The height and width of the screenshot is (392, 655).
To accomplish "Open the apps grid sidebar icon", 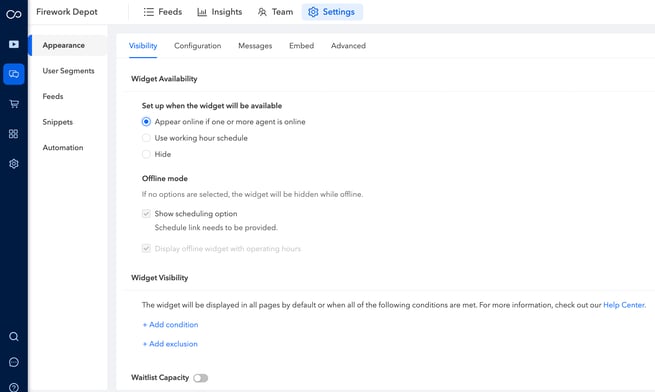I will point(14,134).
